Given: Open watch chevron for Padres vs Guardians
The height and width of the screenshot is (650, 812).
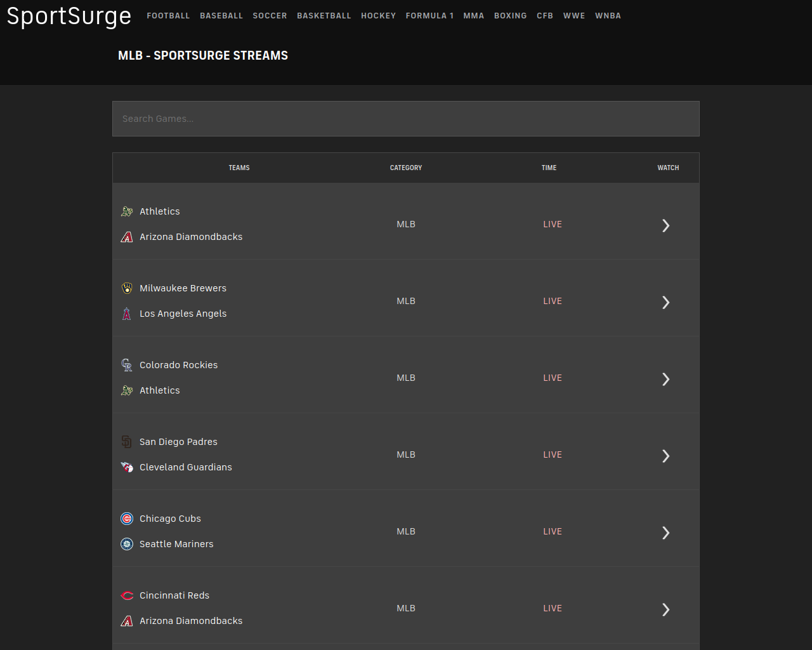Looking at the screenshot, I should pyautogui.click(x=665, y=456).
